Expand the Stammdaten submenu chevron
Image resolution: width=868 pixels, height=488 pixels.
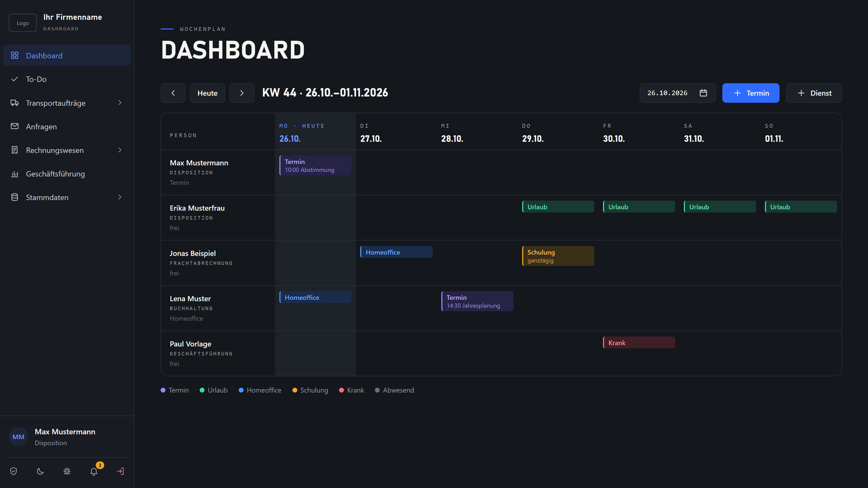pyautogui.click(x=120, y=197)
